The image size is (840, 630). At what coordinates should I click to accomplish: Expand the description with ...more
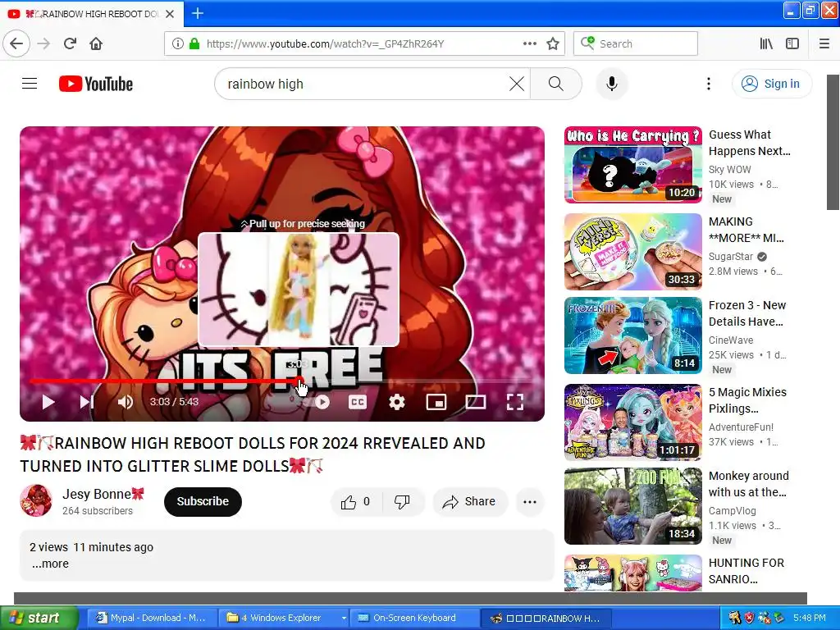click(50, 564)
